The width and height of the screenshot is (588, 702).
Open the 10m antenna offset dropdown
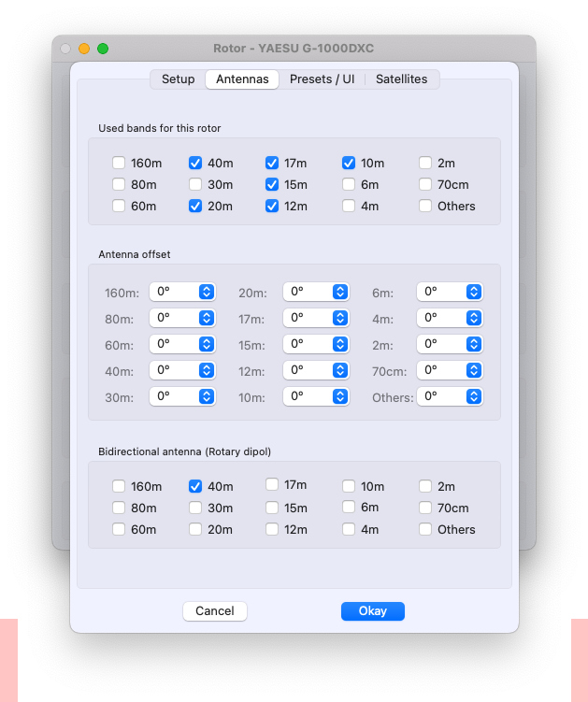[x=340, y=396]
